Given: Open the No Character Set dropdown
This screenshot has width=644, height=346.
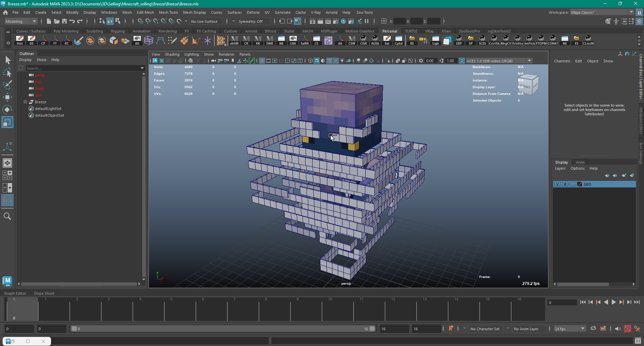Looking at the screenshot, I should click(x=485, y=329).
